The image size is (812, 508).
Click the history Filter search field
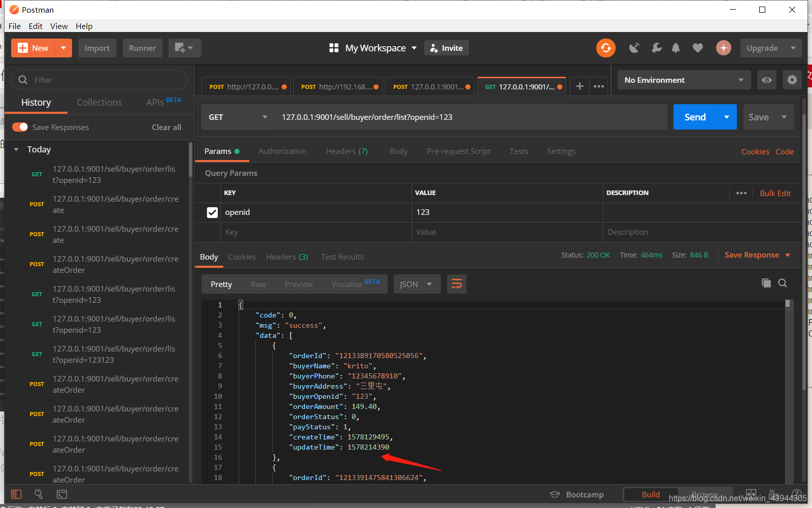(99, 80)
